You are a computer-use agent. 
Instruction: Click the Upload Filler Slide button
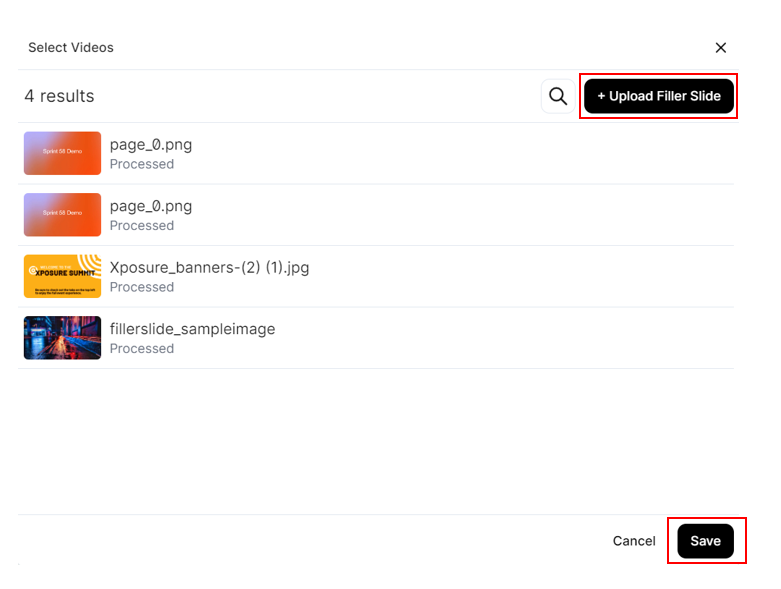click(x=658, y=96)
